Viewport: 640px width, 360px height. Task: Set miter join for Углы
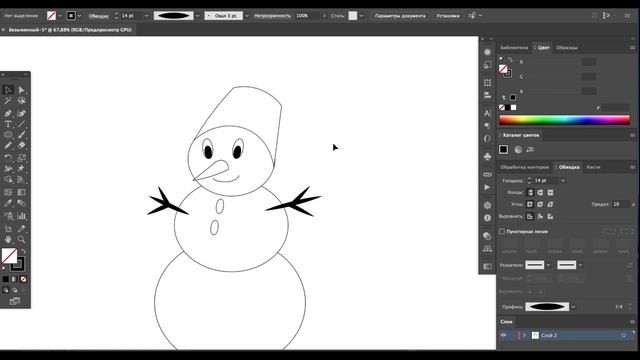pos(530,204)
